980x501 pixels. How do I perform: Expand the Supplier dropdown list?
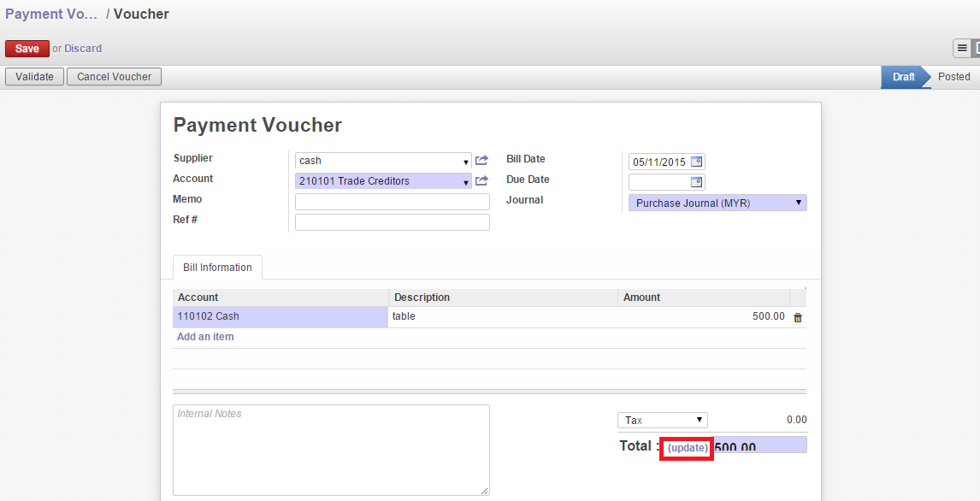coord(465,160)
